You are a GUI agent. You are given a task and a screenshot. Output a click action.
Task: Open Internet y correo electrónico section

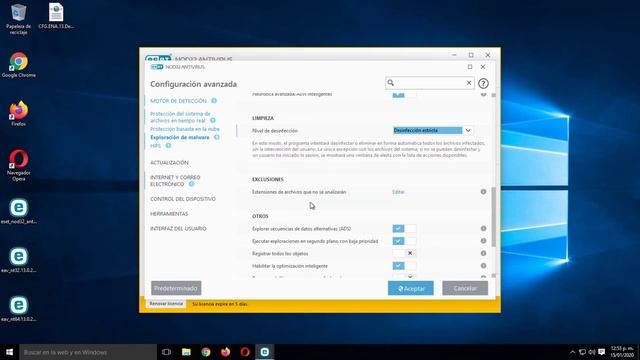pyautogui.click(x=175, y=181)
